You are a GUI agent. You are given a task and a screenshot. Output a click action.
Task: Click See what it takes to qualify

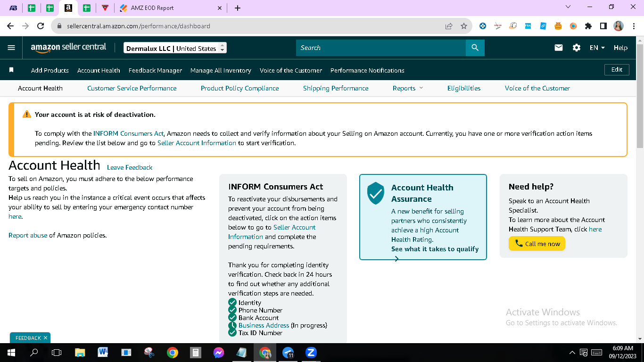click(x=435, y=249)
